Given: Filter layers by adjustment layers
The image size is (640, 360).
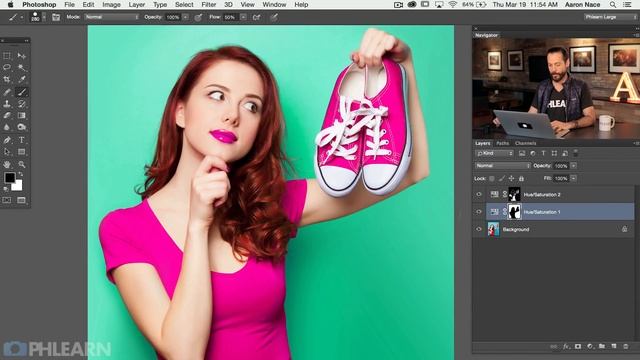Looking at the screenshot, I should [x=533, y=153].
